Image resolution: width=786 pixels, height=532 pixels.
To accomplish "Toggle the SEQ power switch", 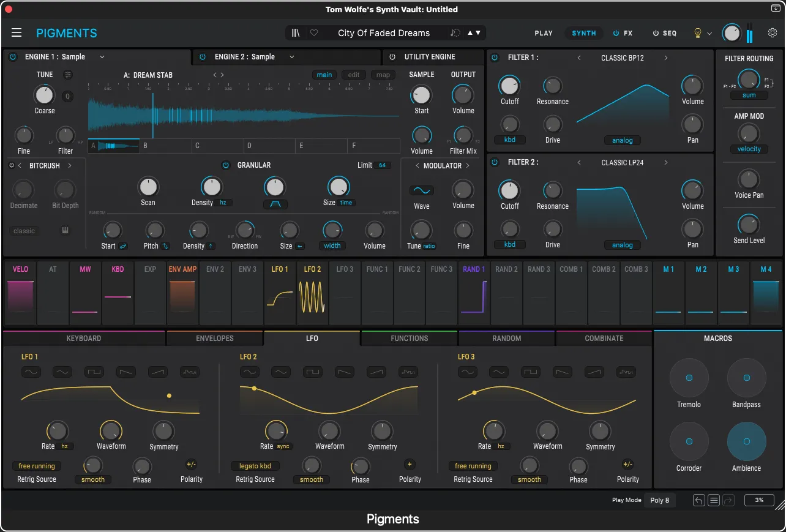I will [656, 33].
